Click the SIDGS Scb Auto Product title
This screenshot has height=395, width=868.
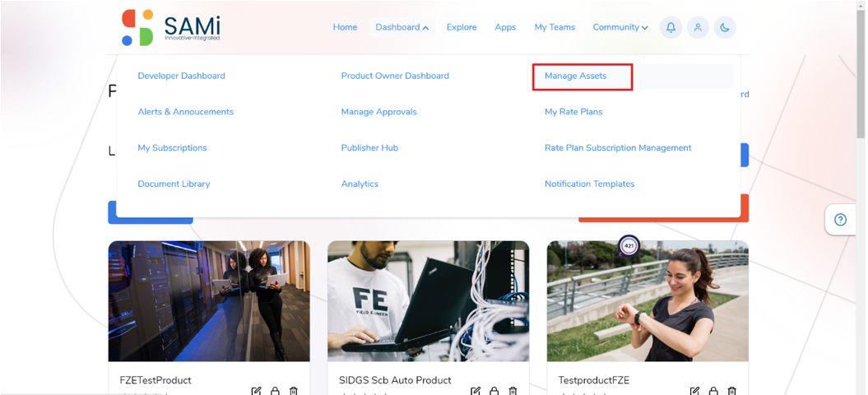point(395,380)
